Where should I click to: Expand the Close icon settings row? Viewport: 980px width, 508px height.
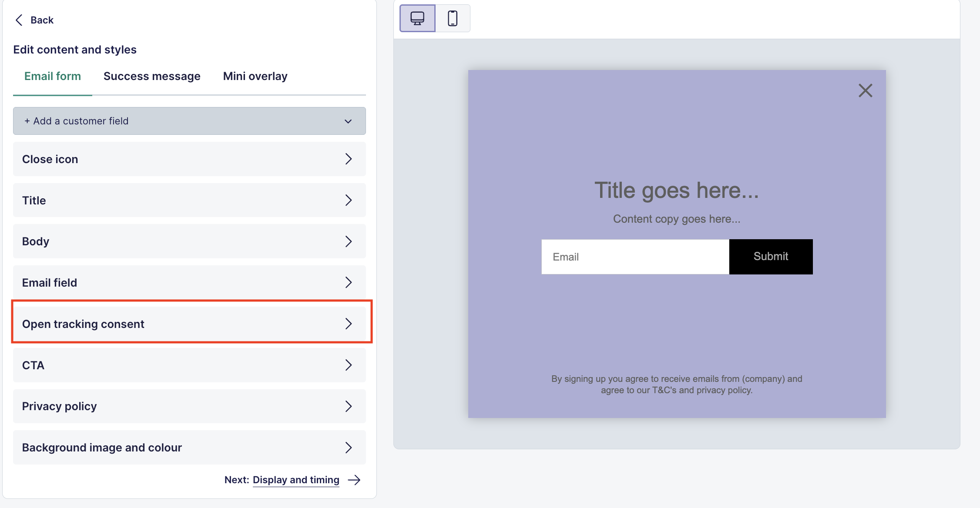coord(189,159)
